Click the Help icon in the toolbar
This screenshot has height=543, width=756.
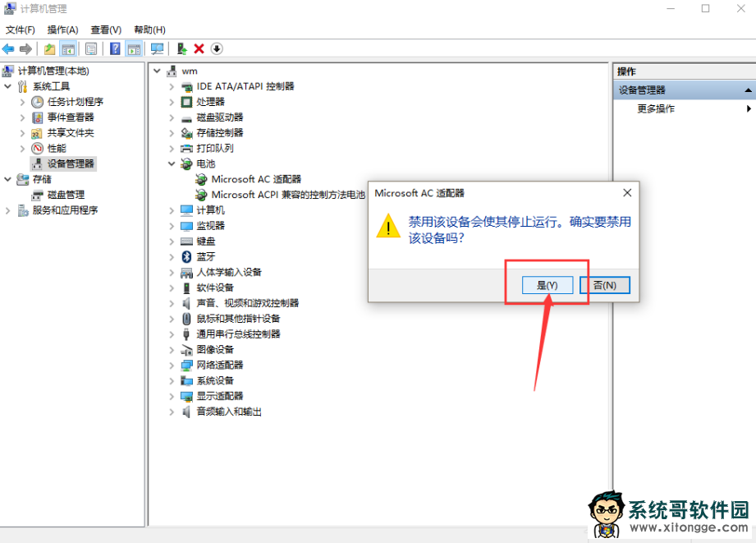pos(115,48)
